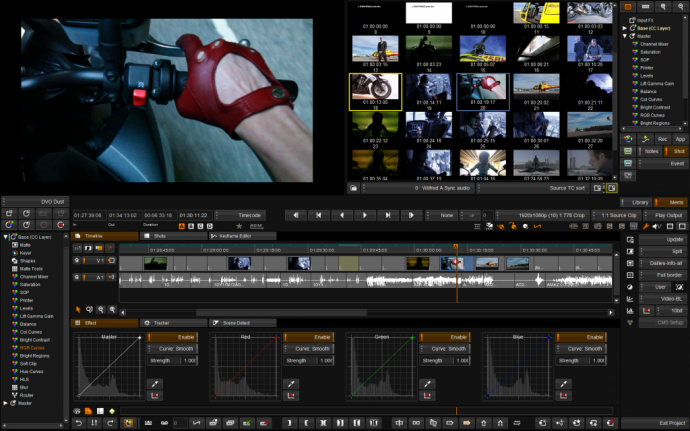
Task: Click the Source TC sort button
Action: coord(533,188)
